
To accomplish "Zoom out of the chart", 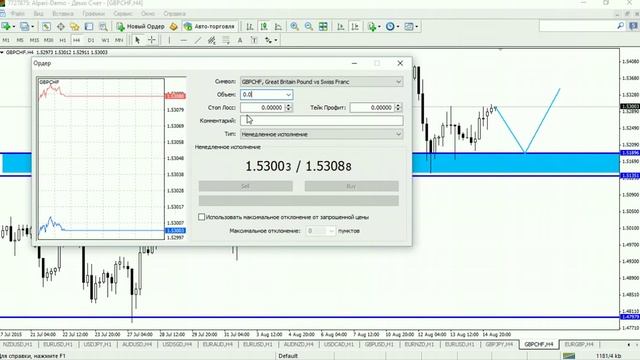I will click(309, 27).
